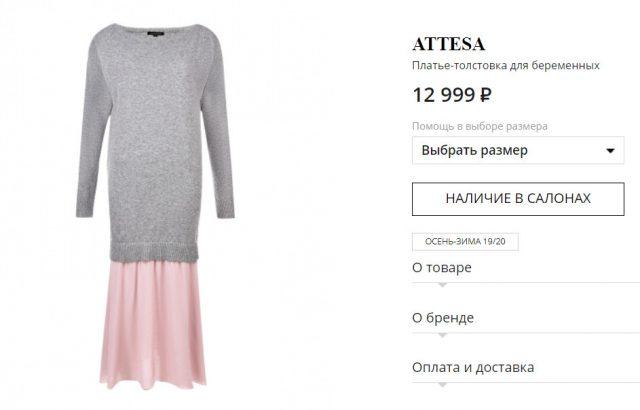Click the 12 999 price value
This screenshot has width=640, height=410.
pyautogui.click(x=444, y=95)
